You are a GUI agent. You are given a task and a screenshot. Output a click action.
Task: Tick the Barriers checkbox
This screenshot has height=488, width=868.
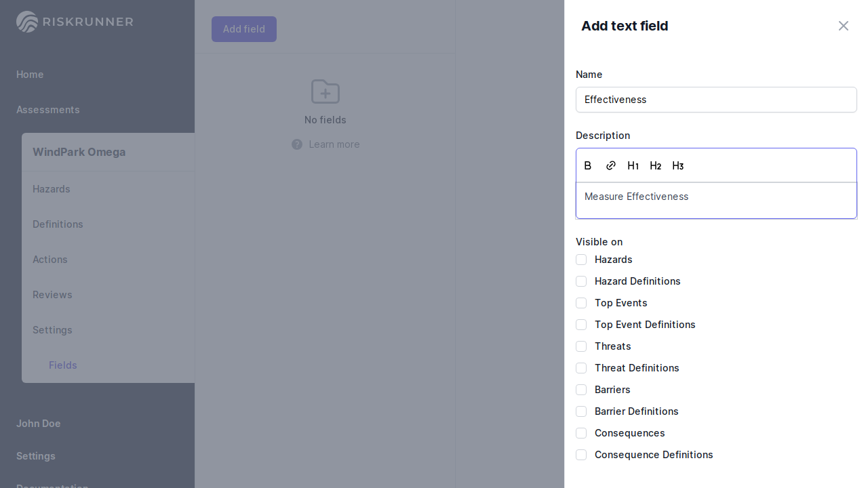[x=581, y=390]
